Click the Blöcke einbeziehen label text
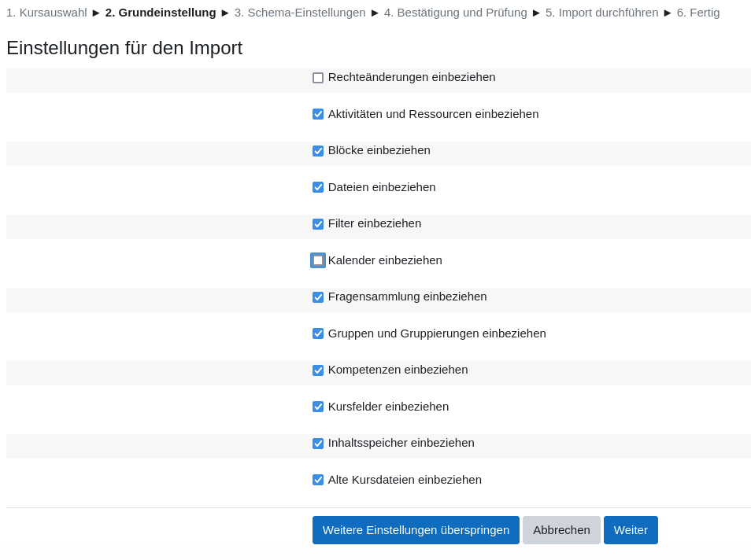751x560 pixels. click(x=379, y=150)
